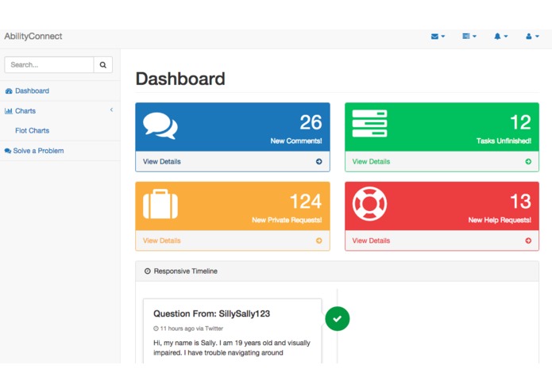552x392 pixels.
Task: Click the 13 New Help Requests count
Action: [521, 202]
